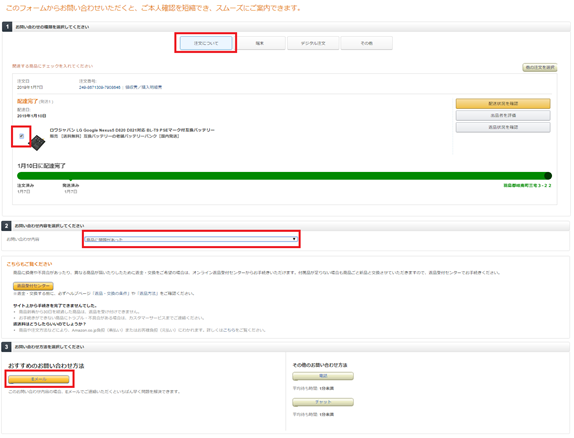Click the green delivery progress bar
Screen dimensions: 574x438
point(284,176)
